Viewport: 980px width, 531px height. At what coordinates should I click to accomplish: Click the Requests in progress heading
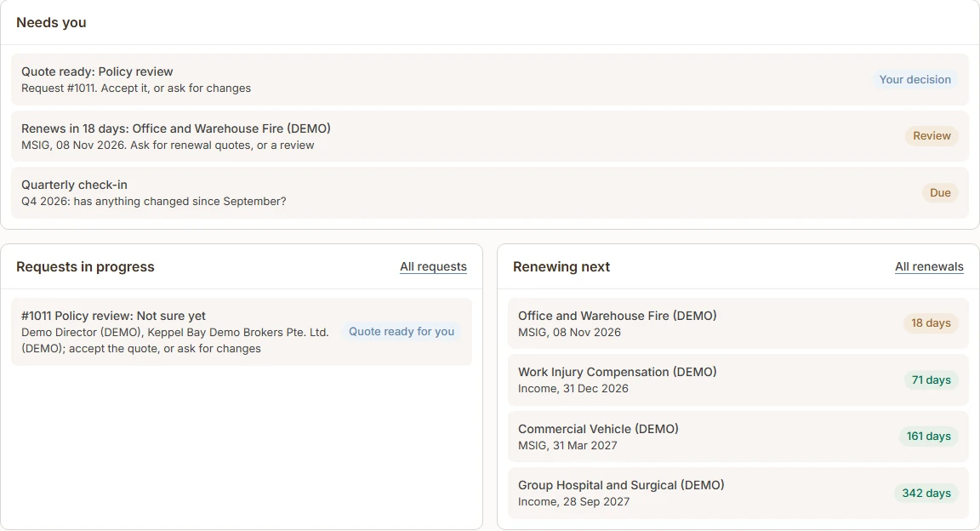(85, 266)
